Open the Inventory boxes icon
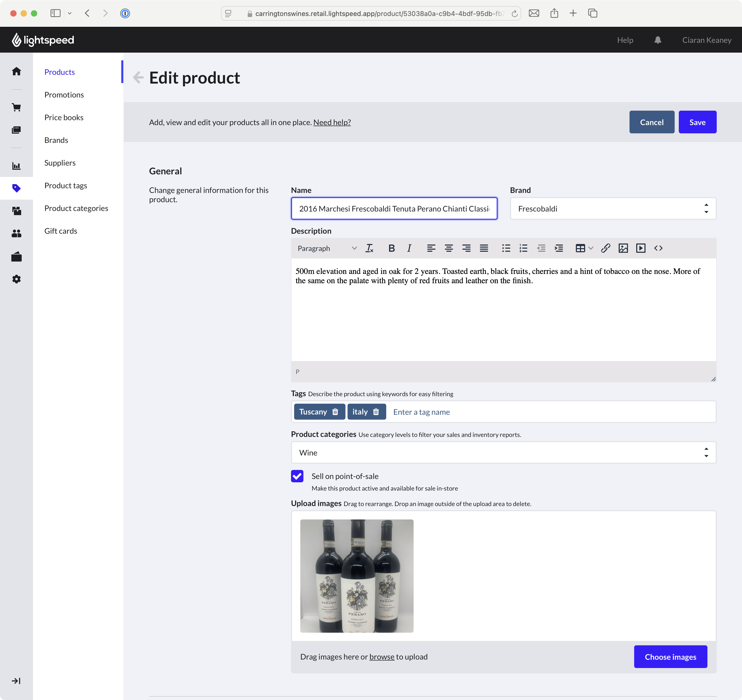Screen dimensions: 742x700 pos(17,211)
